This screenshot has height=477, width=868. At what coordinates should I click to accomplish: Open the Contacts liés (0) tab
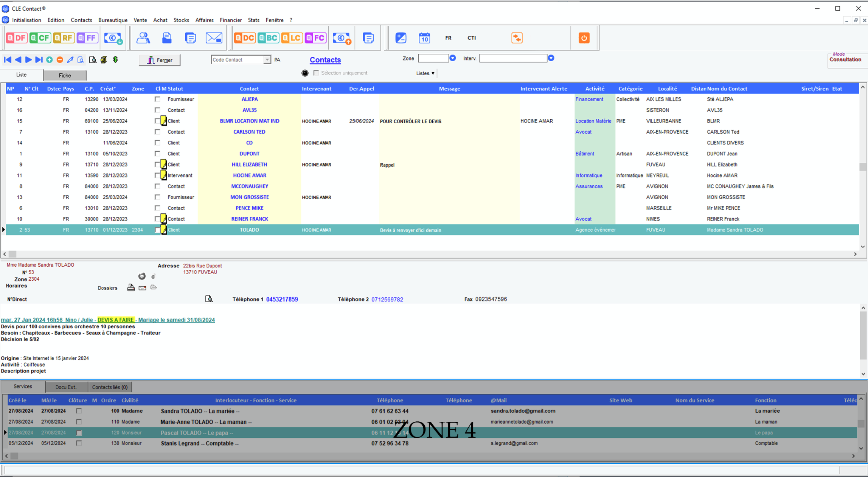pos(110,387)
